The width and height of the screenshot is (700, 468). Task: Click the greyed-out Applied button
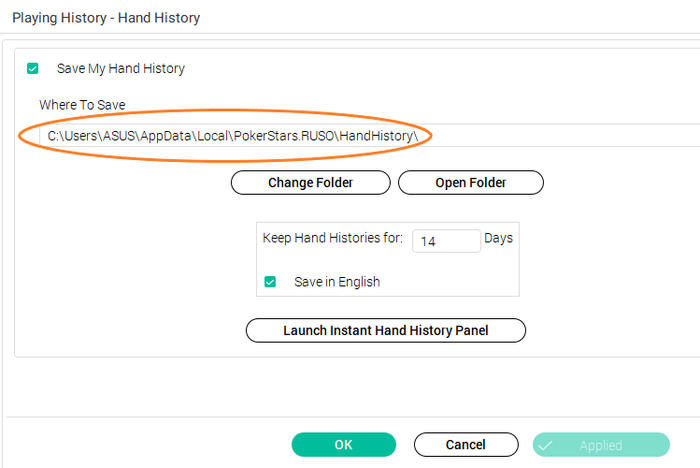tap(601, 445)
